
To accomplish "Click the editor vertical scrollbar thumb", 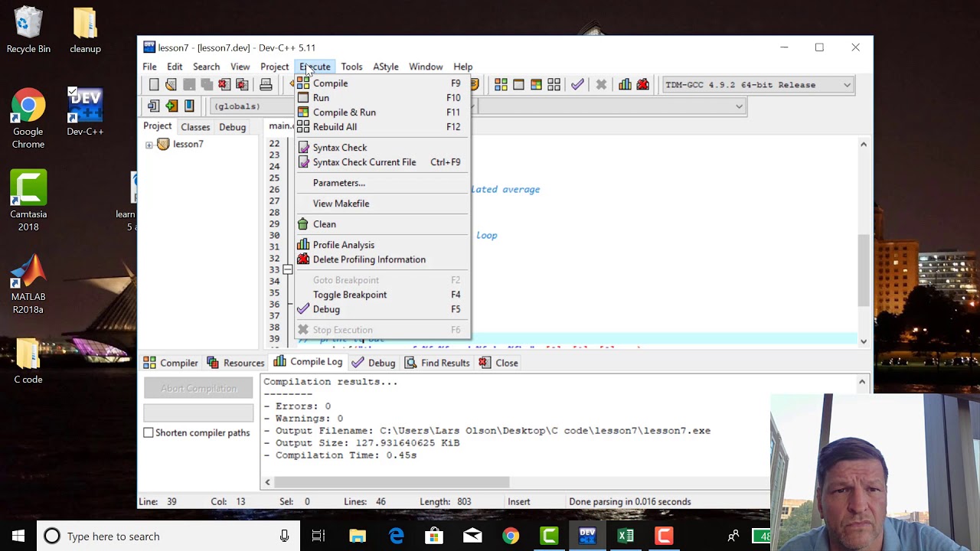I will tap(864, 269).
